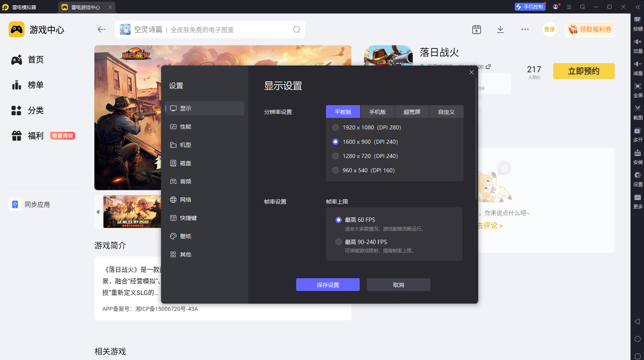The image size is (644, 360).
Task: Click the thumbnail carousel left arrow
Action: pos(98,212)
